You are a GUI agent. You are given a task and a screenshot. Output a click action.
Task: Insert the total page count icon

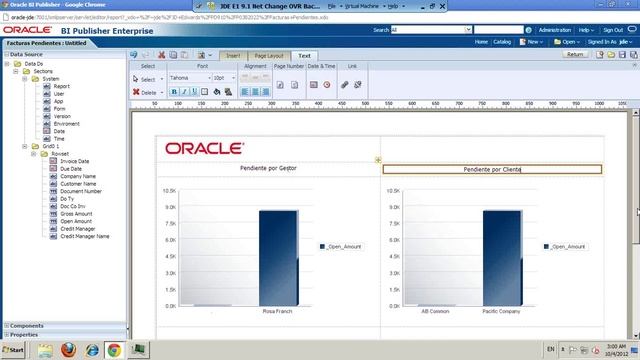(294, 85)
